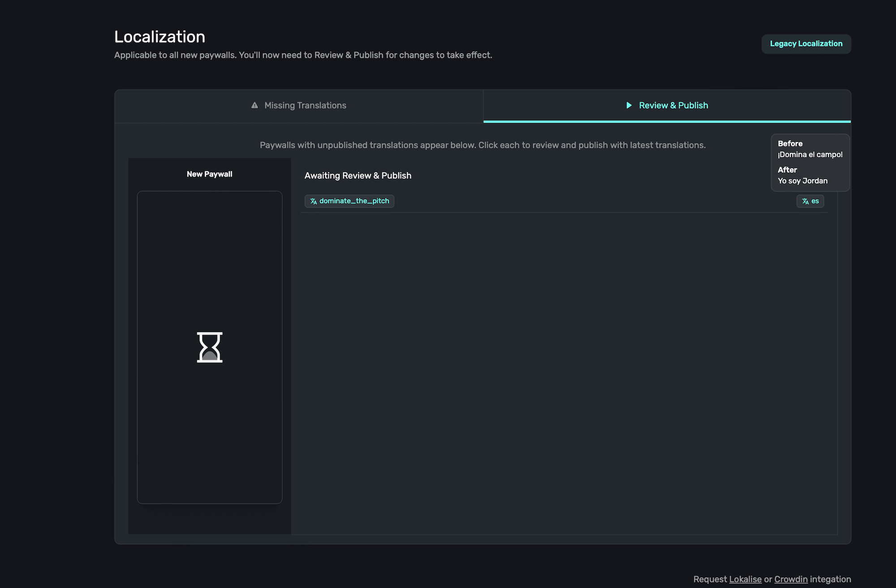Click the unpublished translations description text

click(x=482, y=145)
